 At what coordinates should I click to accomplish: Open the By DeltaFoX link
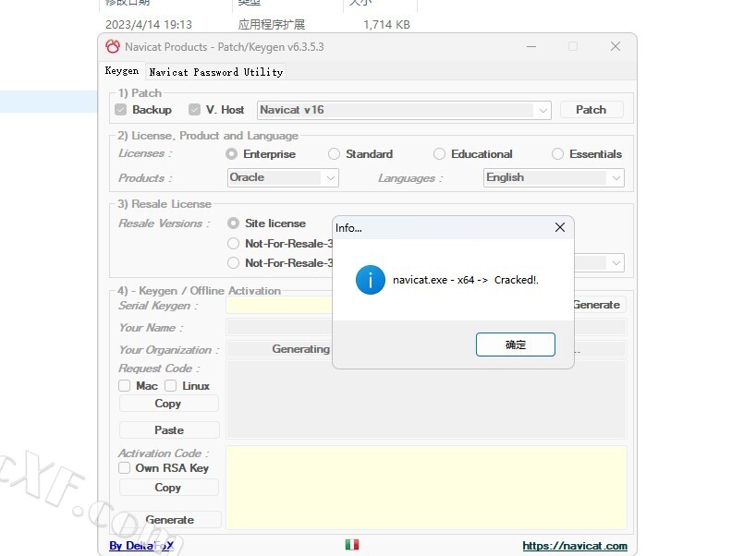(141, 546)
